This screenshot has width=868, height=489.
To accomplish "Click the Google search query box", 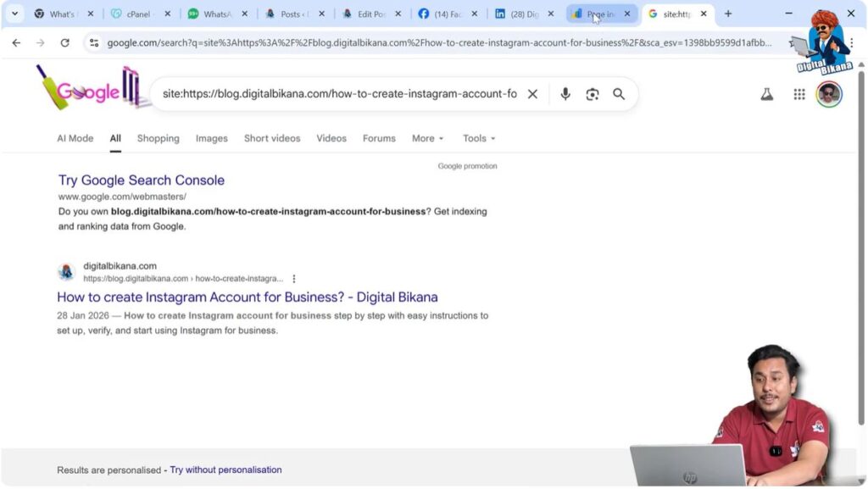I will (339, 94).
